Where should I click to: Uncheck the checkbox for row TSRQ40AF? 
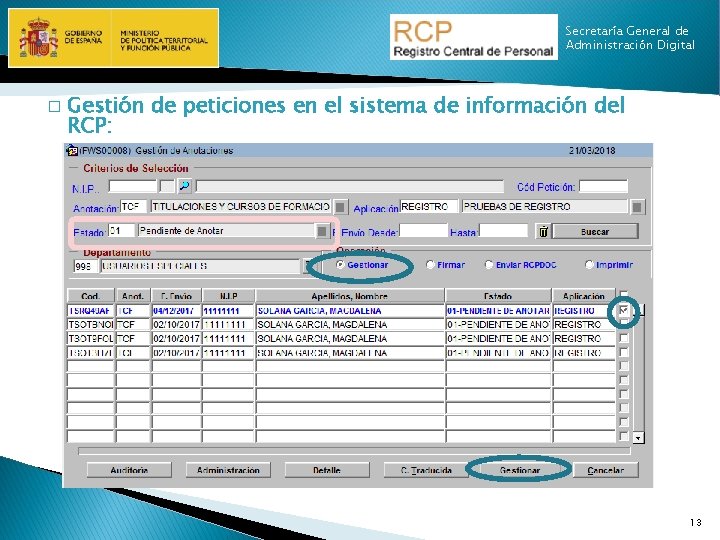(x=624, y=310)
